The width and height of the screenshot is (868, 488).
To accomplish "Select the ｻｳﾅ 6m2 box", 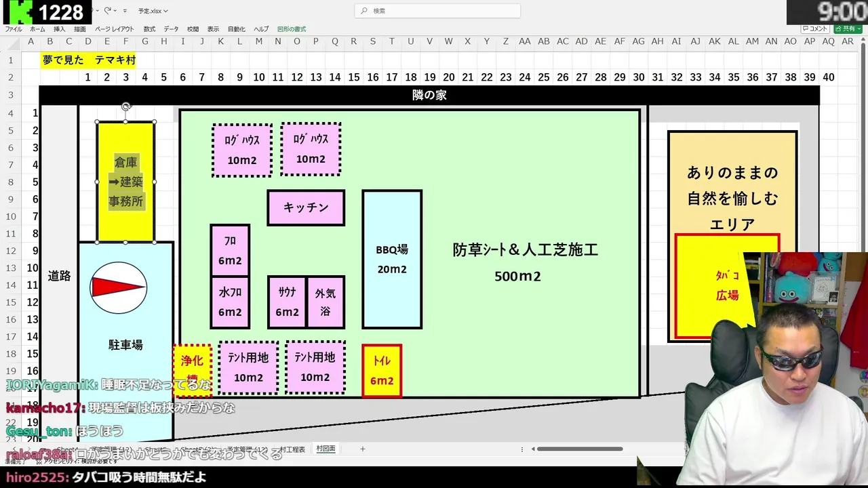I will [x=287, y=302].
